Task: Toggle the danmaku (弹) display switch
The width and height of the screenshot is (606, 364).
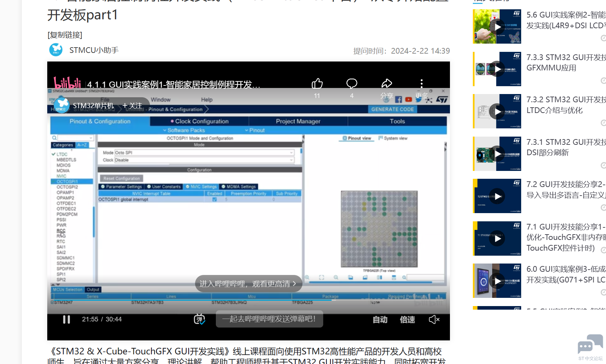Action: (x=199, y=319)
